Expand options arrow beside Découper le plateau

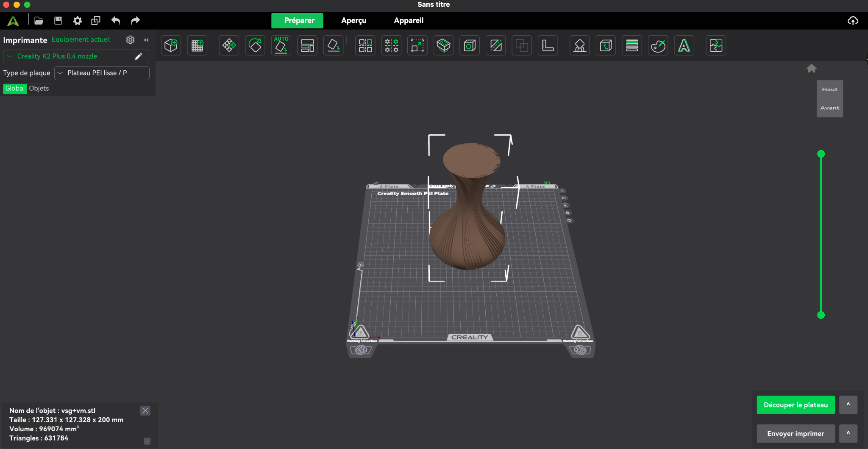(848, 404)
